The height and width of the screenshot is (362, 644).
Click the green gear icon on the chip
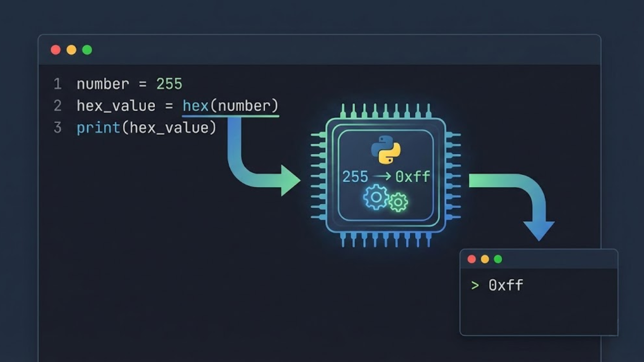397,203
